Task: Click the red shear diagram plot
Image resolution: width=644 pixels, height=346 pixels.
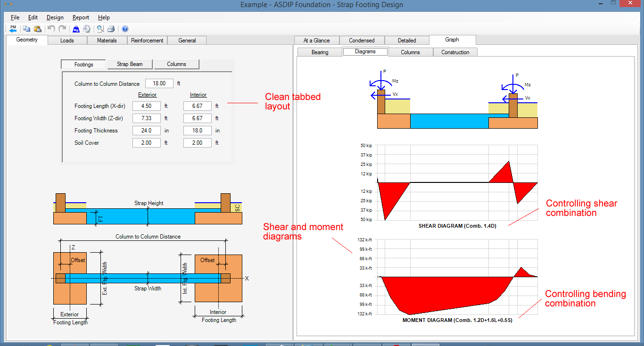Action: coord(457,182)
